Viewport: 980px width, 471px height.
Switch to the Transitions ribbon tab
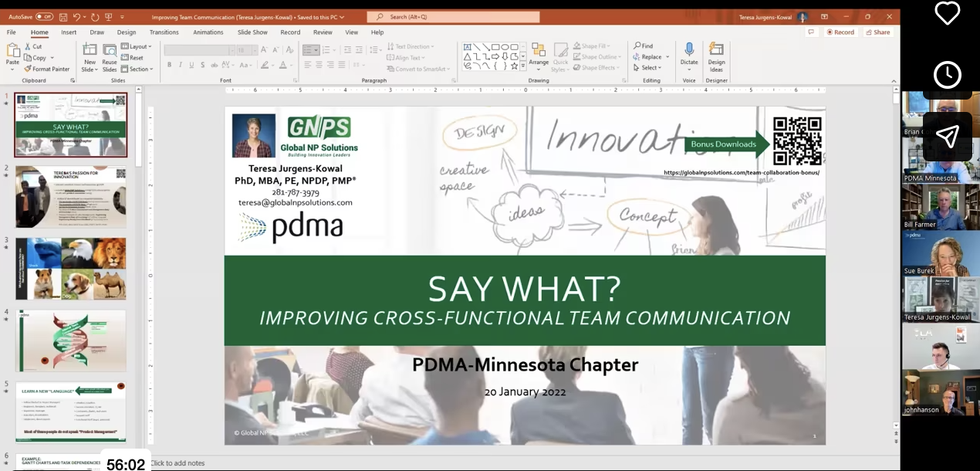[163, 32]
